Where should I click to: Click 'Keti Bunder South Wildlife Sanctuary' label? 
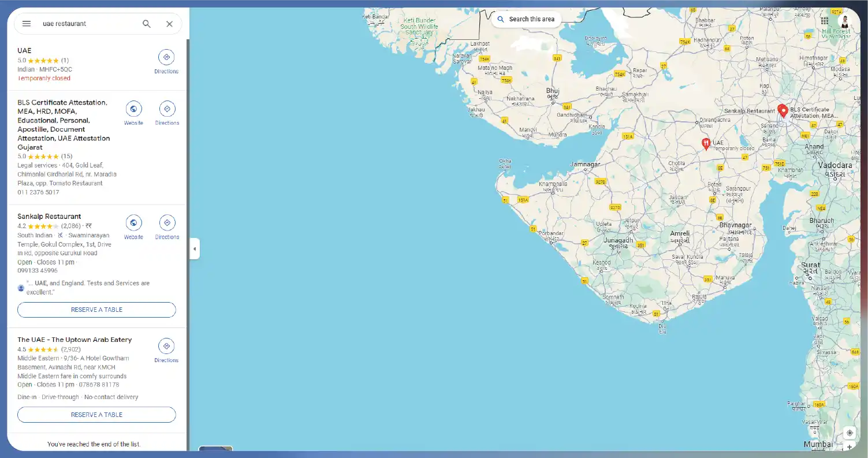point(419,26)
